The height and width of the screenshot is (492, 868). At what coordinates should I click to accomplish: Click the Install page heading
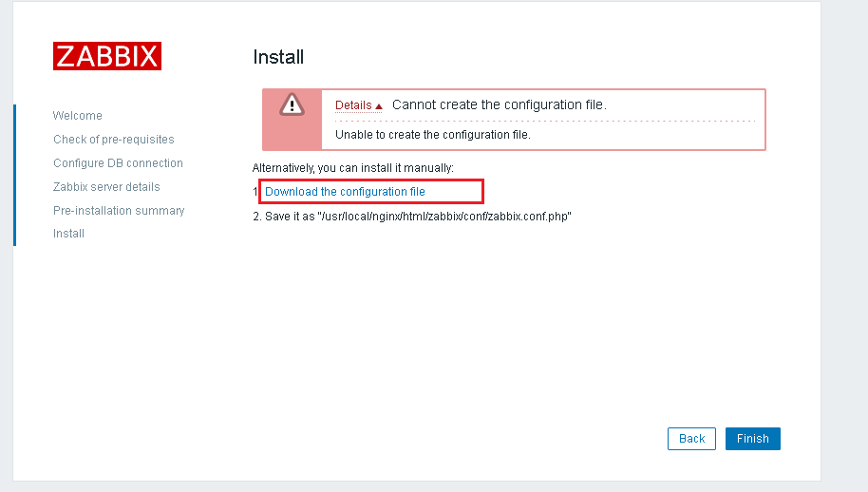point(278,57)
